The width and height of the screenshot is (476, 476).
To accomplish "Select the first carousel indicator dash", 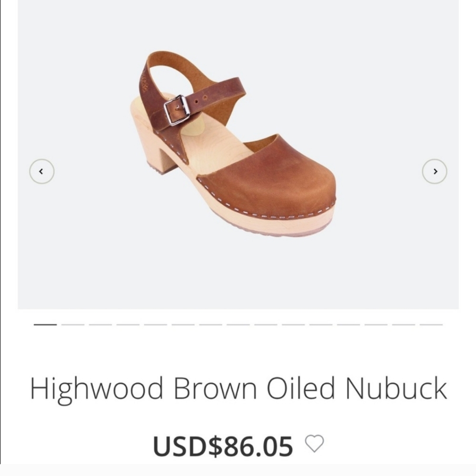I will coord(45,325).
